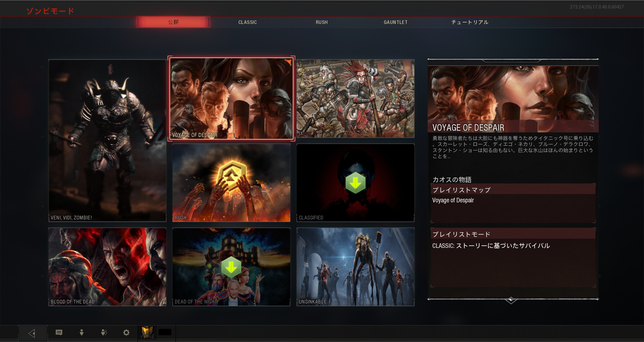
Task: Click Dead of the Night download icon
Action: [x=231, y=267]
